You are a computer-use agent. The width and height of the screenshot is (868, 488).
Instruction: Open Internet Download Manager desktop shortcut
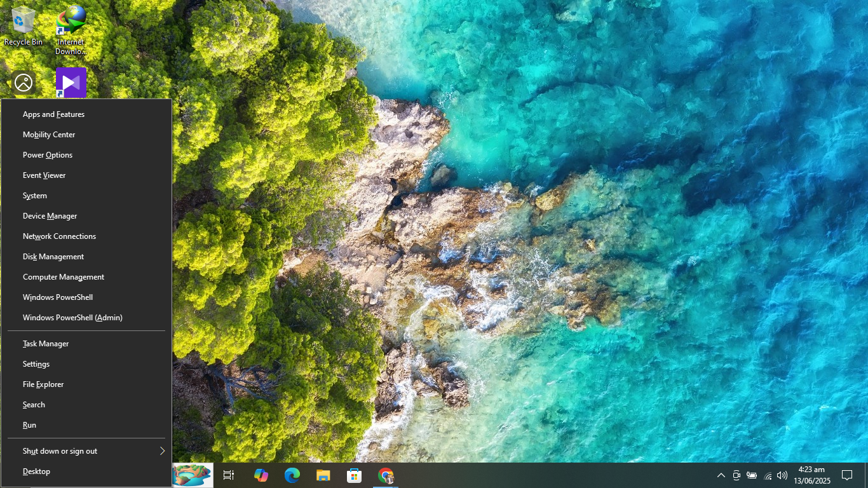[x=71, y=29]
